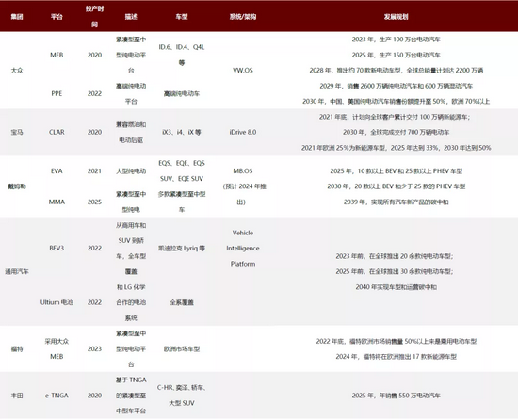Select the CLAR platform cell
Image resolution: width=518 pixels, height=420 pixels.
click(x=57, y=132)
